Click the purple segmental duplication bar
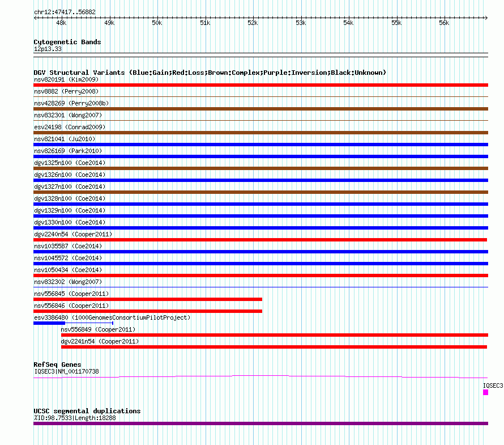The image size is (504, 445). click(260, 423)
